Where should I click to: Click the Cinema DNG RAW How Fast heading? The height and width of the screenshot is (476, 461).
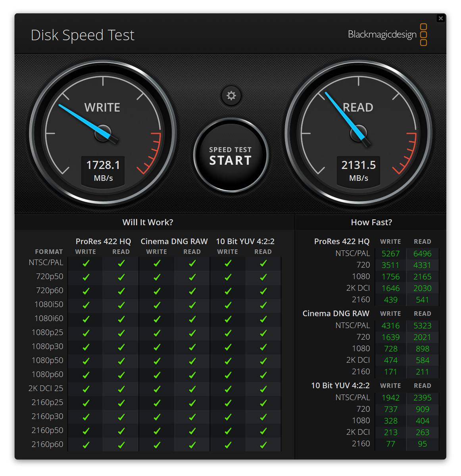[336, 313]
